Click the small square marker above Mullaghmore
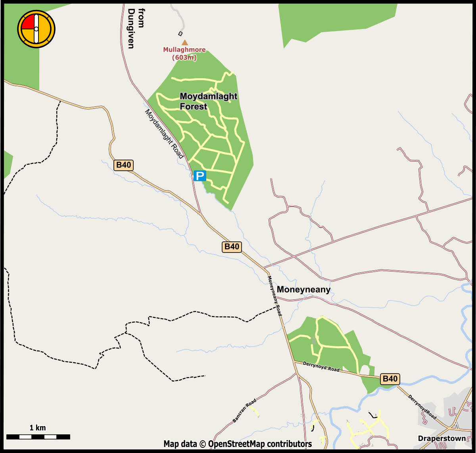This screenshot has height=453, width=476. (180, 33)
